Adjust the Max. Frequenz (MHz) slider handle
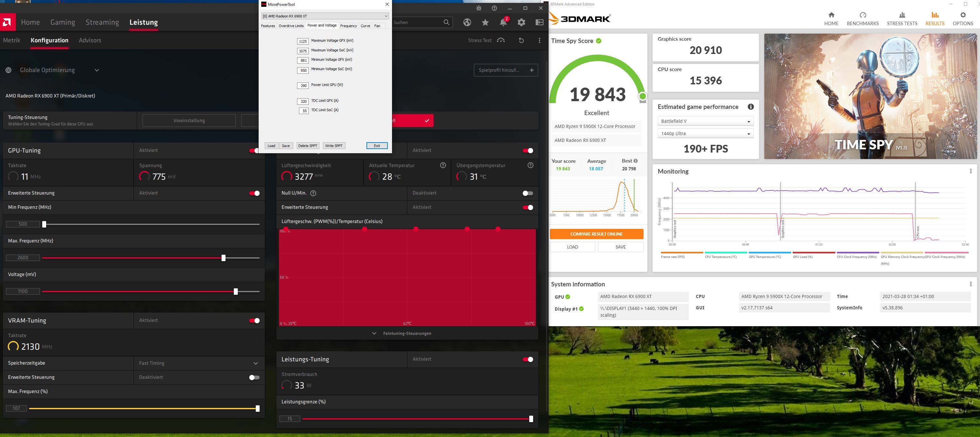This screenshot has width=980, height=437. [223, 258]
